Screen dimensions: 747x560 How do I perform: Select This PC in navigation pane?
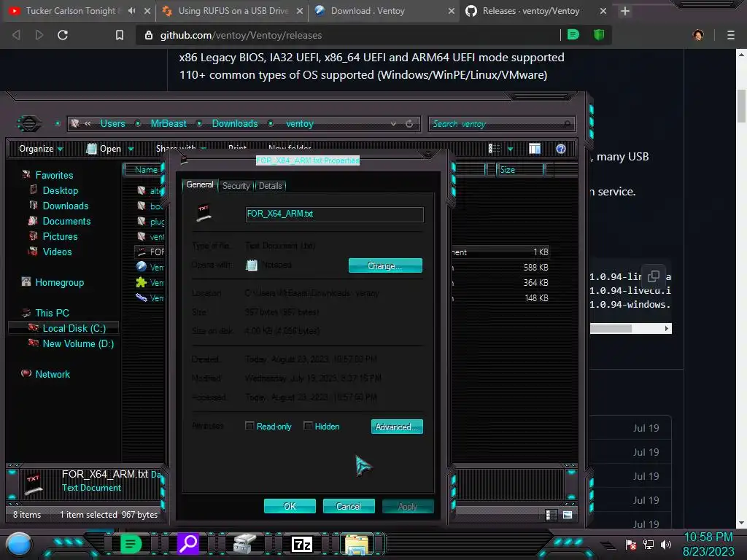52,313
